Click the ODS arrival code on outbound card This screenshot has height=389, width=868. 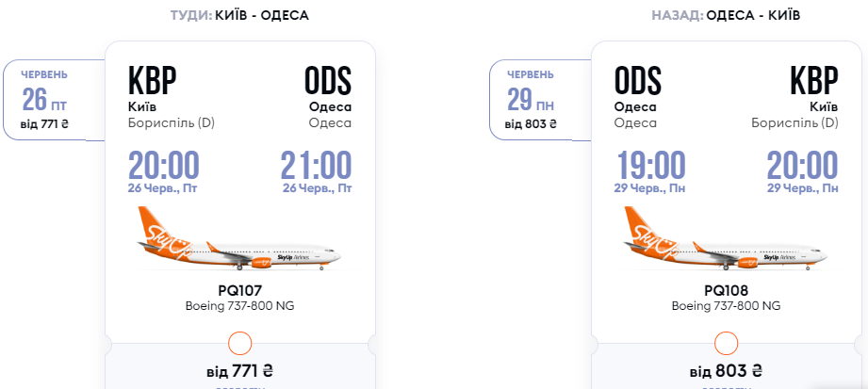[327, 79]
